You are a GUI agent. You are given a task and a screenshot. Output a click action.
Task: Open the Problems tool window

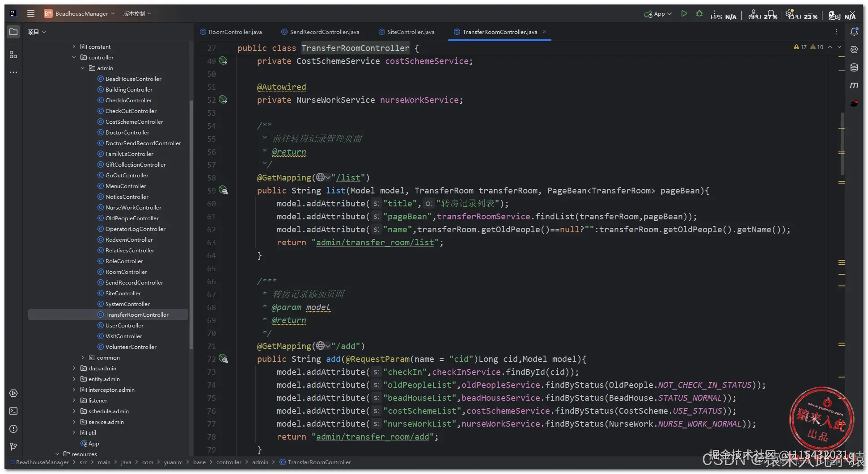(13, 429)
